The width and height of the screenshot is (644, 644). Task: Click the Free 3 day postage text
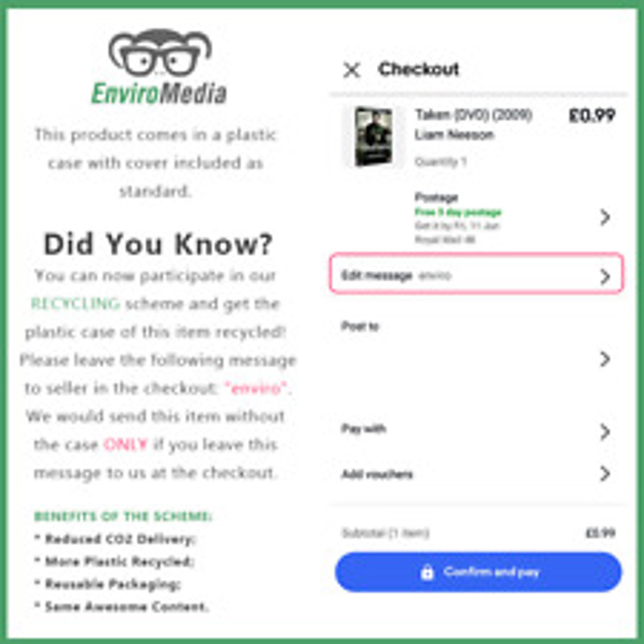(458, 212)
